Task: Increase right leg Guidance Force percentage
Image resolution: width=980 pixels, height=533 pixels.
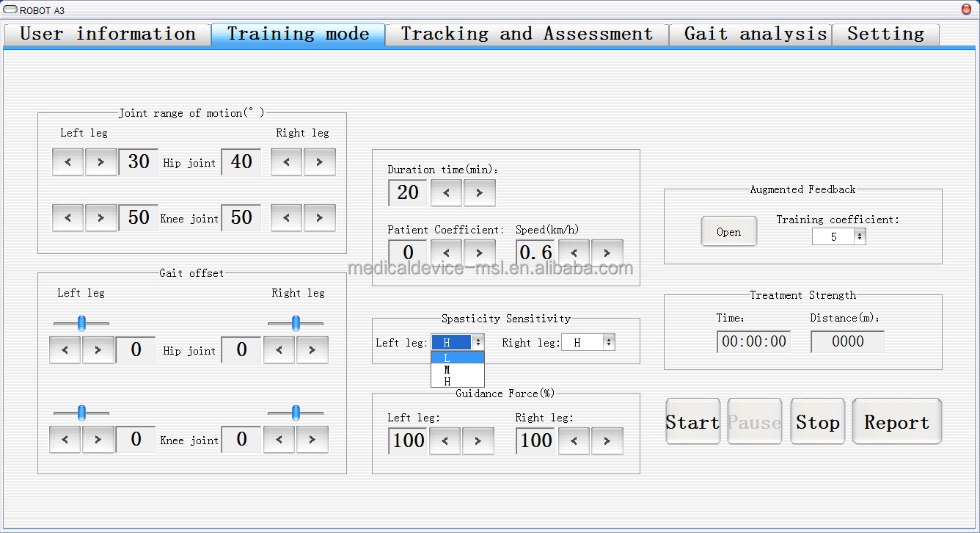Action: pyautogui.click(x=607, y=441)
